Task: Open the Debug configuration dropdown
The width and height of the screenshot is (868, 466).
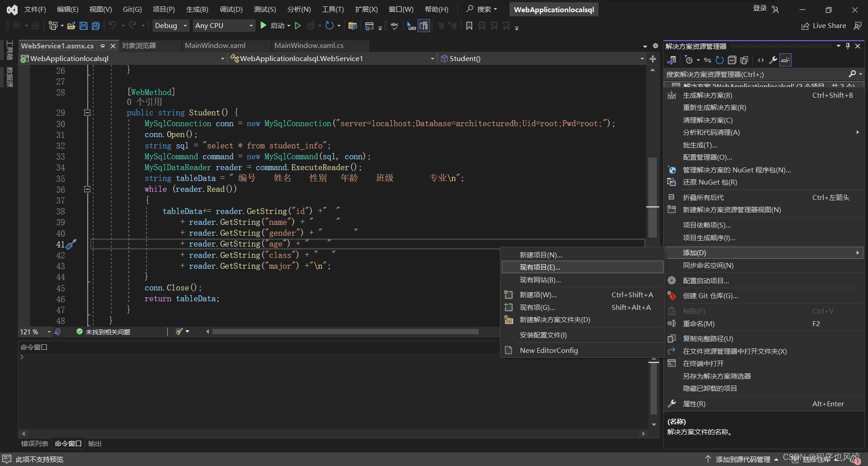Action: [170, 26]
